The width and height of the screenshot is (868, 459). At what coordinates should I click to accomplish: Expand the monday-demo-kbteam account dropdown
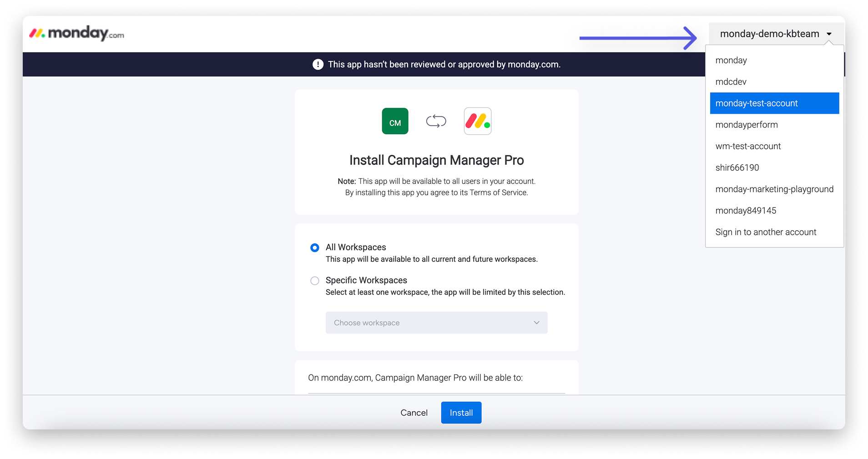[x=776, y=34]
